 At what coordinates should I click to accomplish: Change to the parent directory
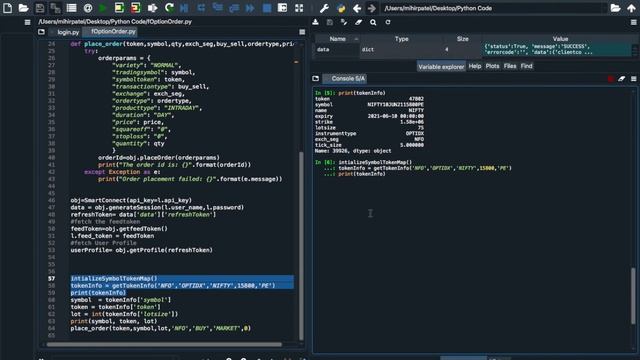click(x=631, y=8)
